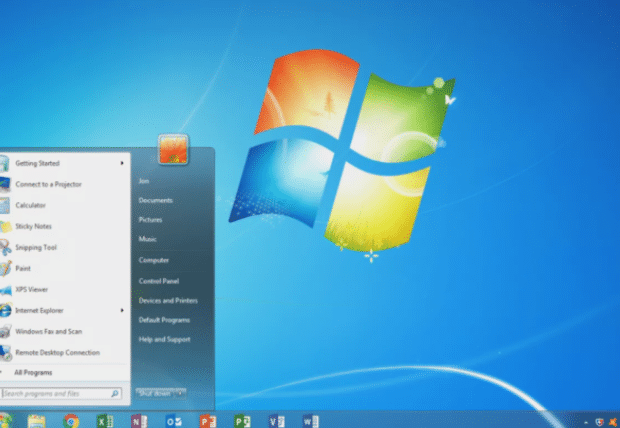Click the user account picture
This screenshot has width=620, height=428.
(173, 150)
